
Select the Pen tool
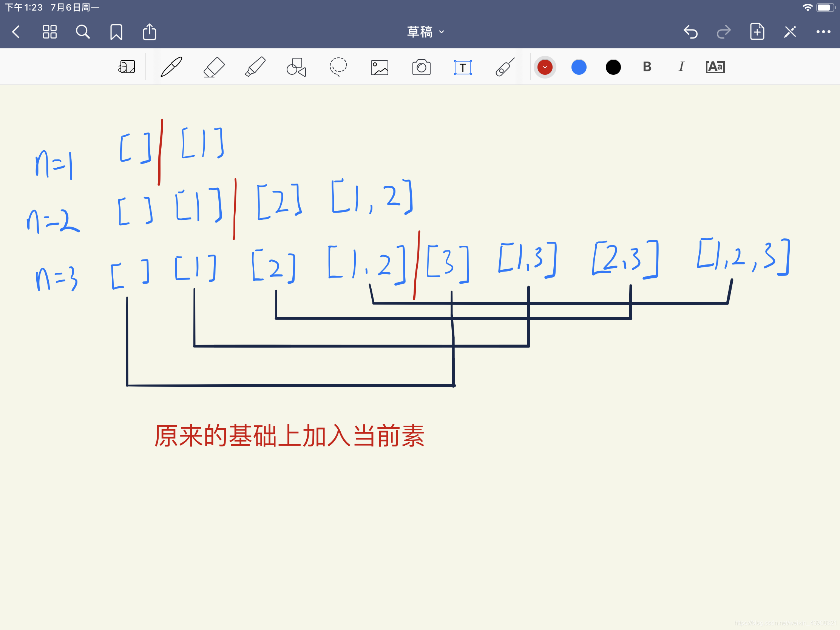(171, 67)
